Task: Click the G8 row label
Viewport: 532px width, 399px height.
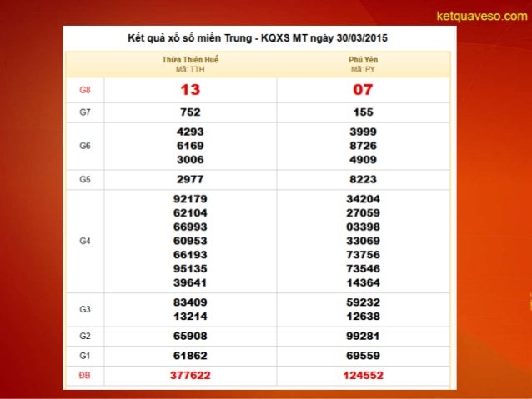Action: pos(85,90)
